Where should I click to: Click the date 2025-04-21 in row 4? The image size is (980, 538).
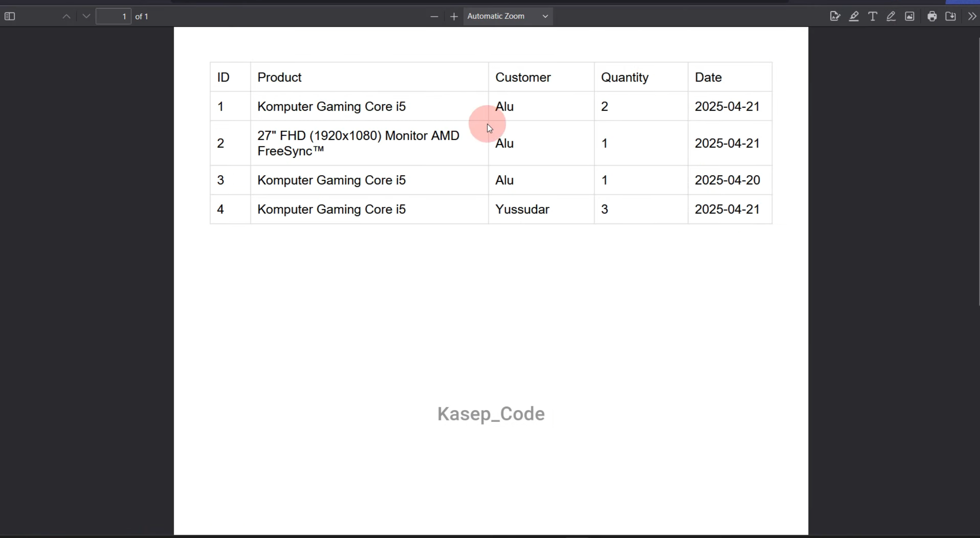point(727,209)
